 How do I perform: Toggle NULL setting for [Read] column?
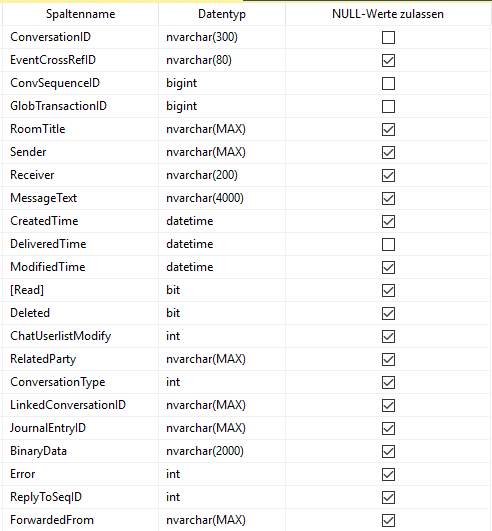pyautogui.click(x=388, y=290)
